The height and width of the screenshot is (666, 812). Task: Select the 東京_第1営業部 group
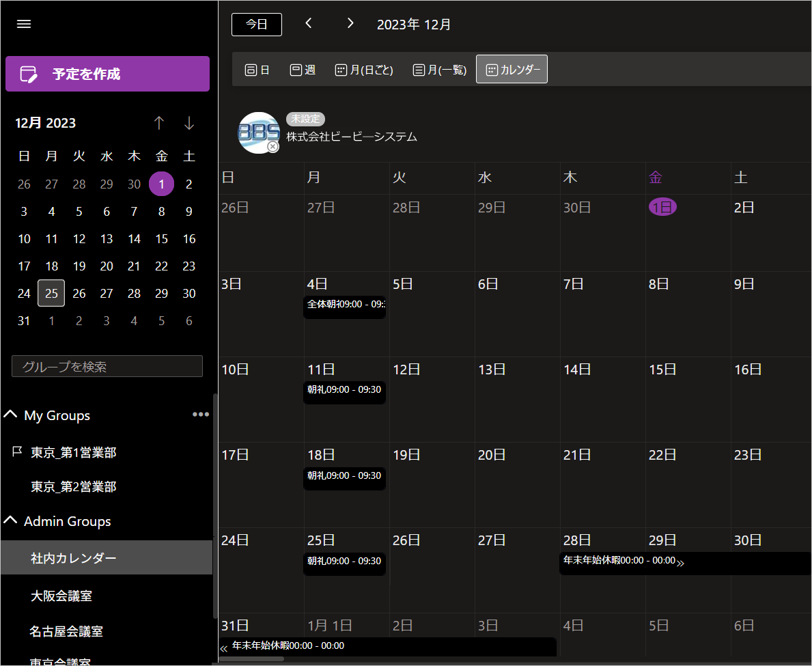coord(74,453)
